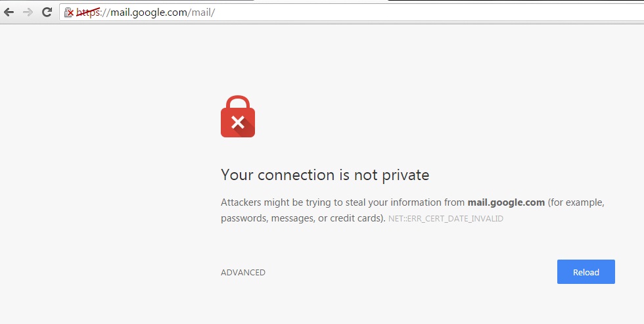Click the circular reload icon in toolbar
Screen dimensions: 644x324
coord(47,12)
